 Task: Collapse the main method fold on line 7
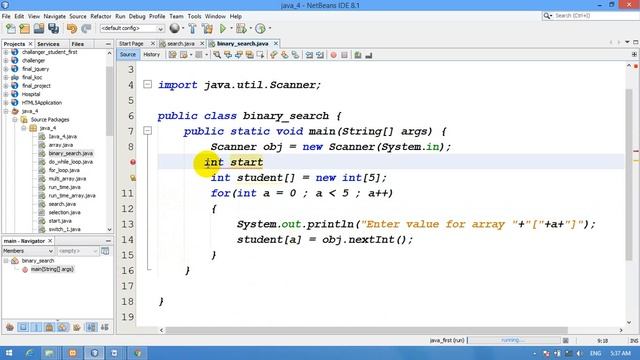coord(147,131)
